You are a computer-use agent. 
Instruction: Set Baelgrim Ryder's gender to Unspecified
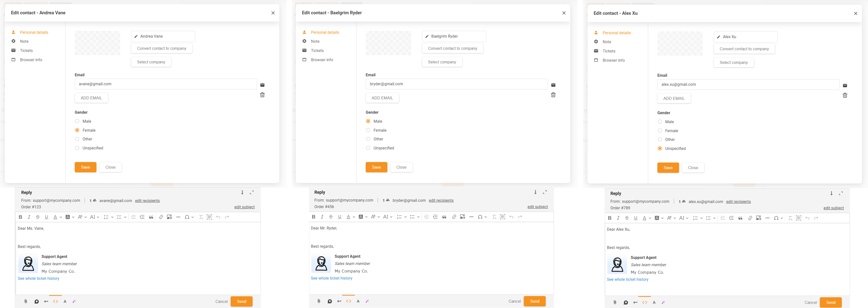point(368,148)
